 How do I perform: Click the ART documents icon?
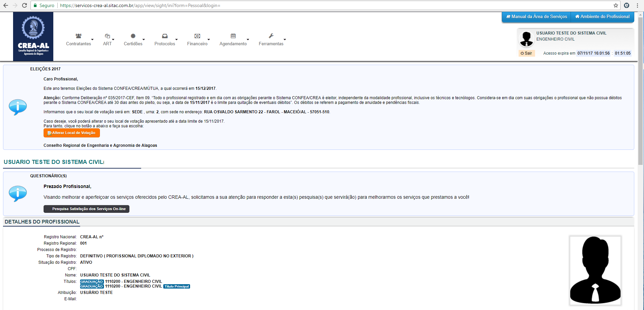coord(107,36)
